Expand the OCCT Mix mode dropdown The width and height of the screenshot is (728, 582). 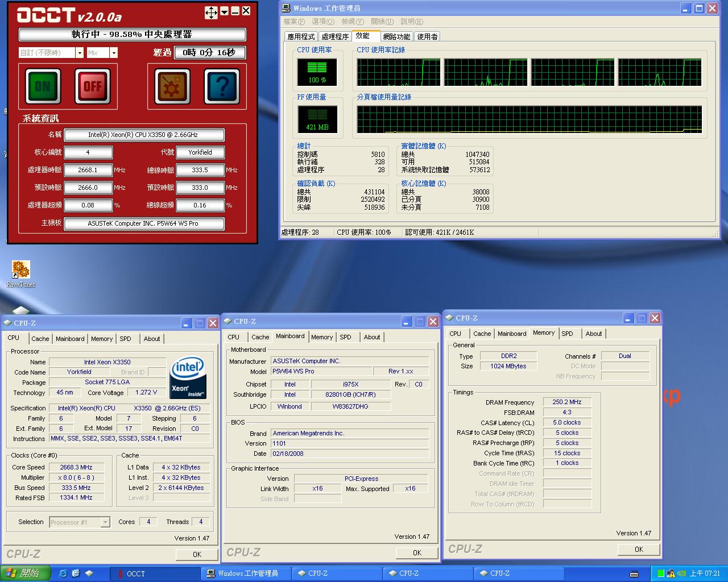[114, 53]
